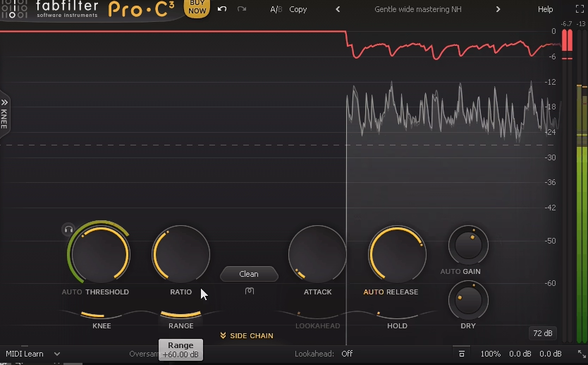Undo the last parameter change
The height and width of the screenshot is (365, 588).
pos(222,9)
